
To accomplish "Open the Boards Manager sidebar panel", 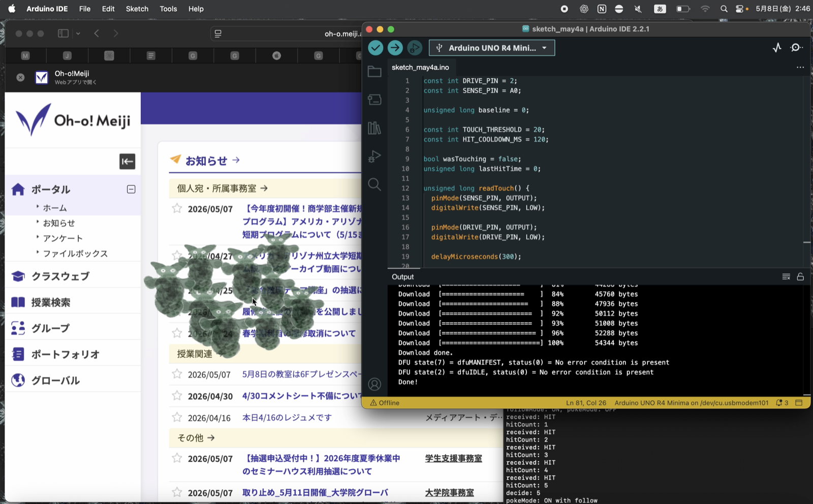I will click(x=374, y=100).
